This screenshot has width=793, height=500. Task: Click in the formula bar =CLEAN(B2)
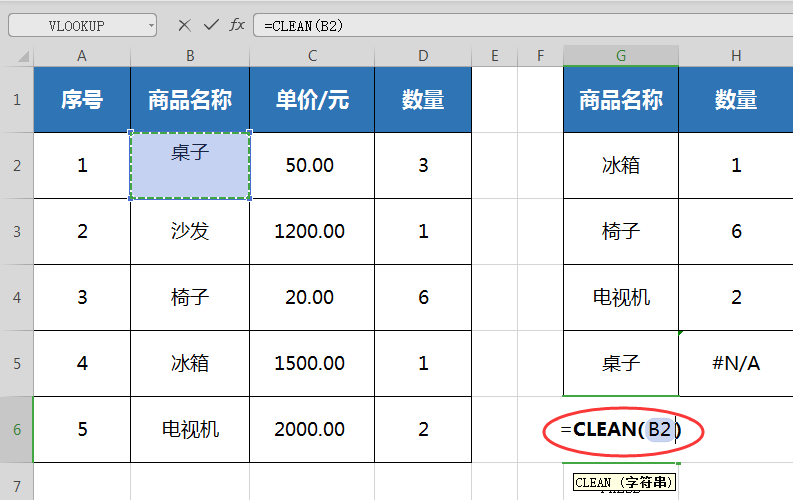tap(523, 25)
